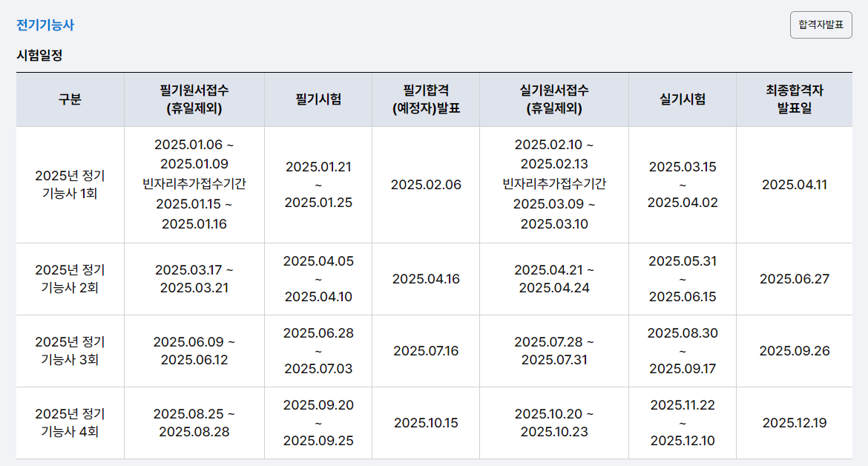Click the 필기합격 (예정자)발표 column header
Viewport: 868px width, 466px height.
click(425, 99)
